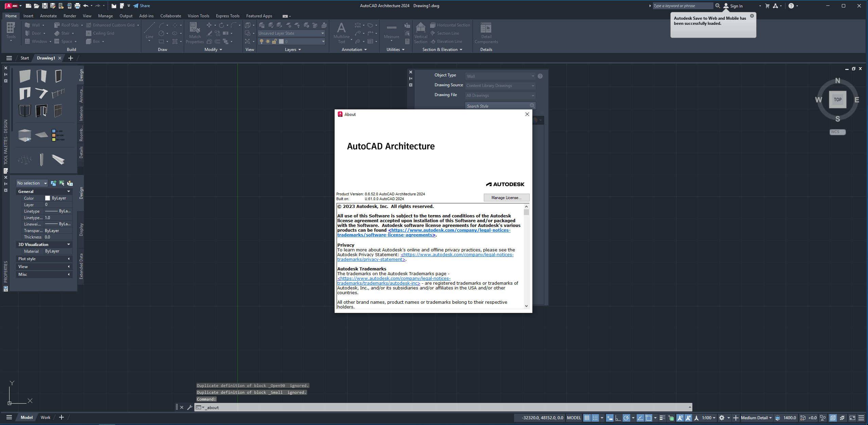Click the Line tool in Draw panel
The width and height of the screenshot is (868, 425).
149,32
